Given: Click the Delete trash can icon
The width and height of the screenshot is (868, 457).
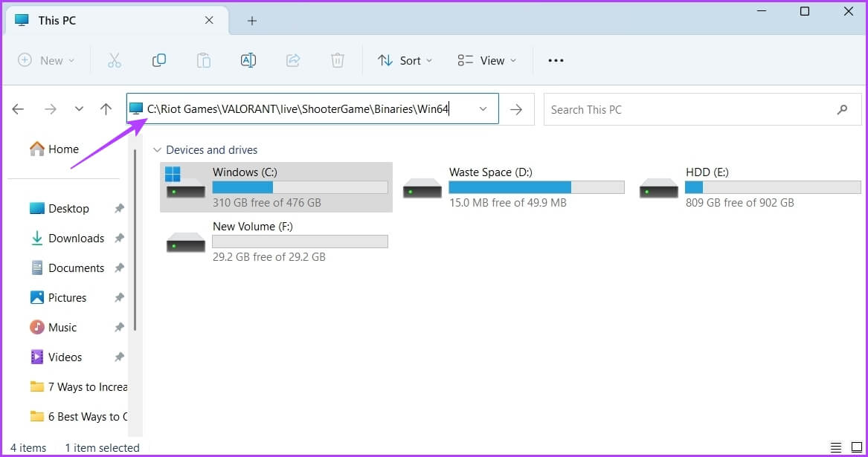Looking at the screenshot, I should pos(337,60).
